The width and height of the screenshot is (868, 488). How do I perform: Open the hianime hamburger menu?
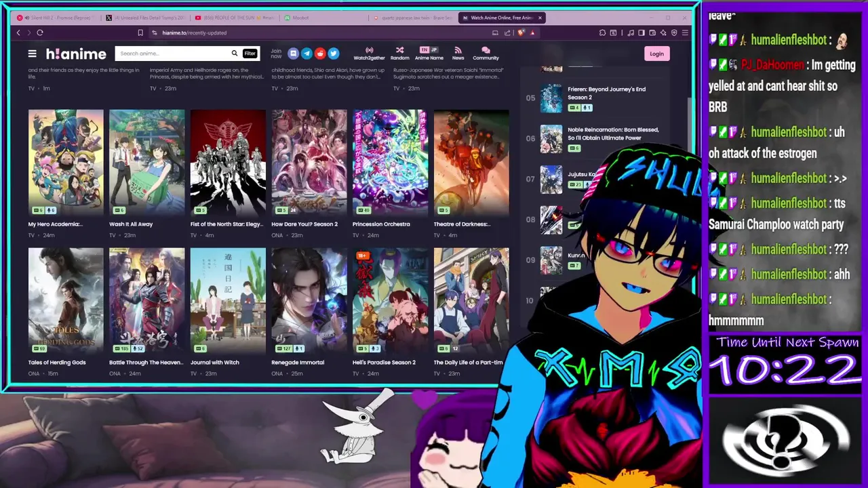32,54
